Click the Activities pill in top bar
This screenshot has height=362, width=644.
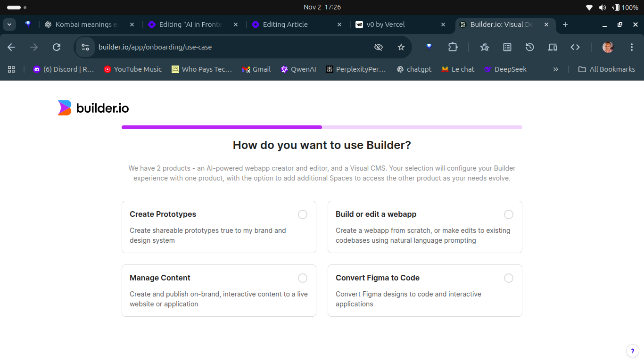point(17,7)
